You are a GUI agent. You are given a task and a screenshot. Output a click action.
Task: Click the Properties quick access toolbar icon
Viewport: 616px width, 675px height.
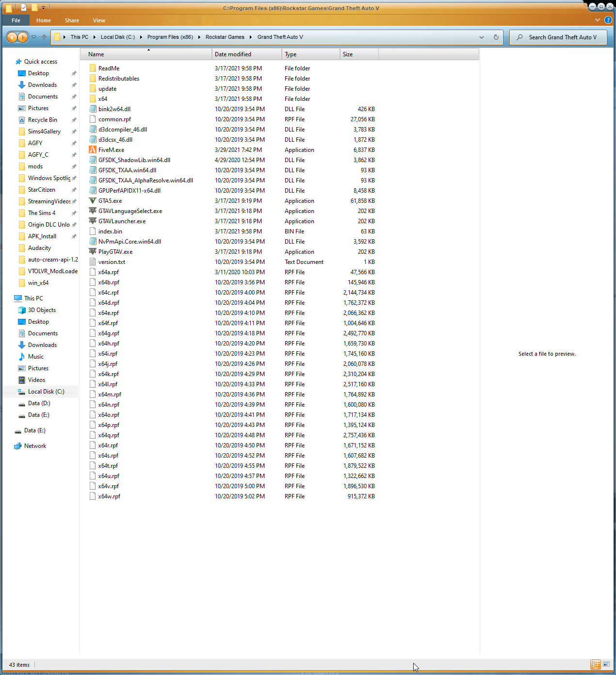23,7
